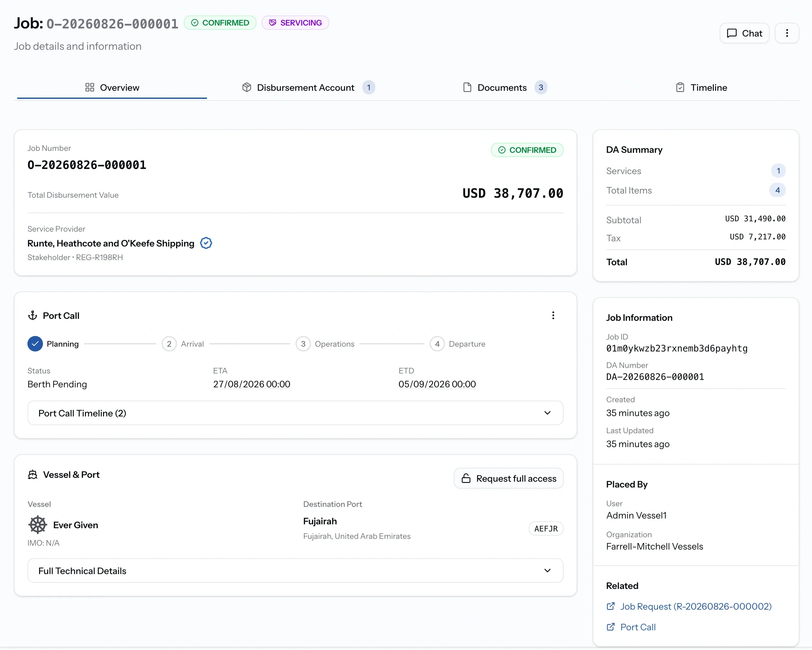Open the Documents tab

(505, 88)
